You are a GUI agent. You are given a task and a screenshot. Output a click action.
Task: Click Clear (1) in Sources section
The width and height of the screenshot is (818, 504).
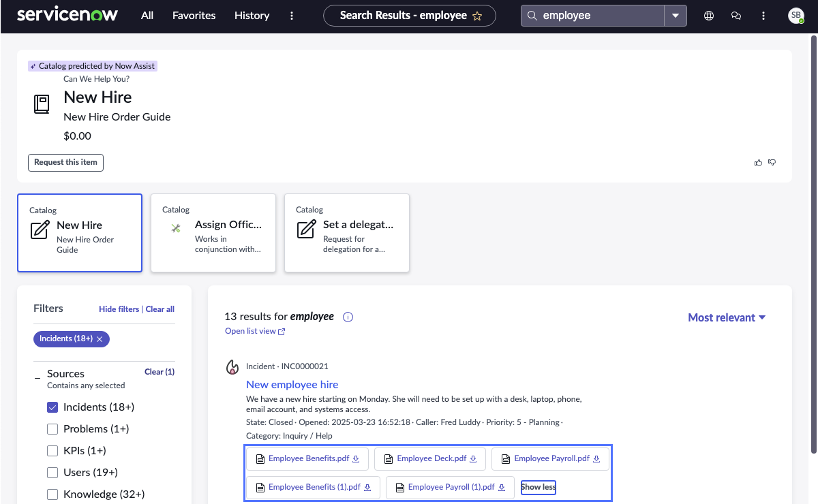(x=160, y=372)
